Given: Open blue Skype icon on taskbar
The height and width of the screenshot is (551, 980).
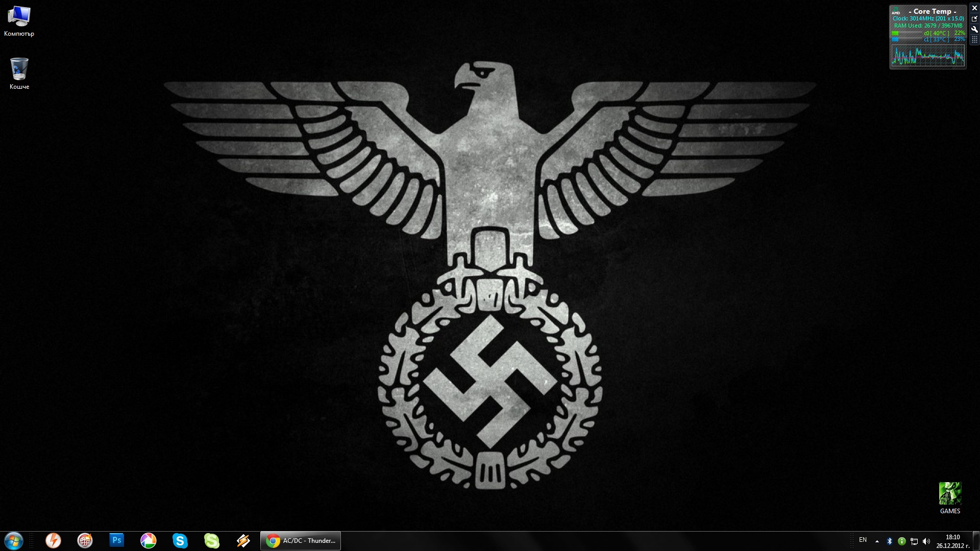Looking at the screenshot, I should click(x=180, y=541).
